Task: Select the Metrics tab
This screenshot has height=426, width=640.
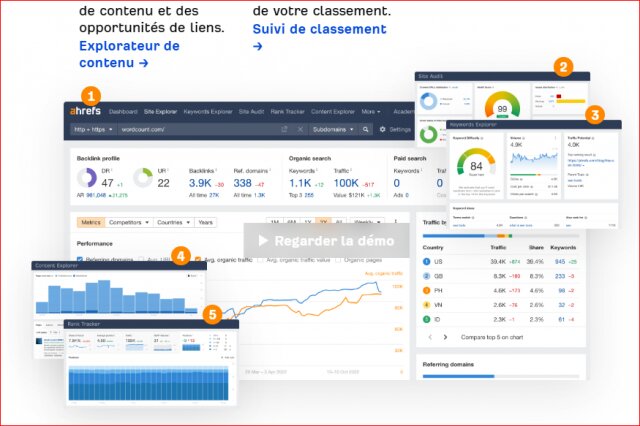Action: coord(91,222)
